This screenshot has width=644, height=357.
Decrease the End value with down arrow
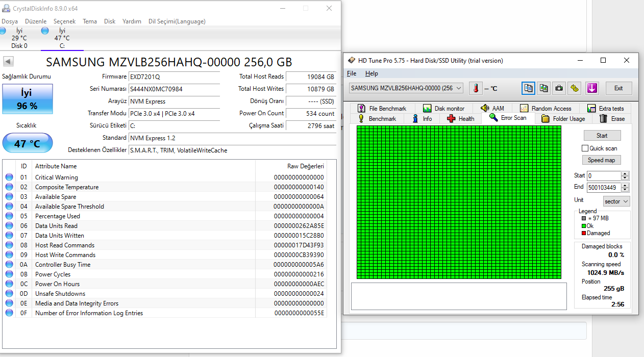(x=625, y=190)
